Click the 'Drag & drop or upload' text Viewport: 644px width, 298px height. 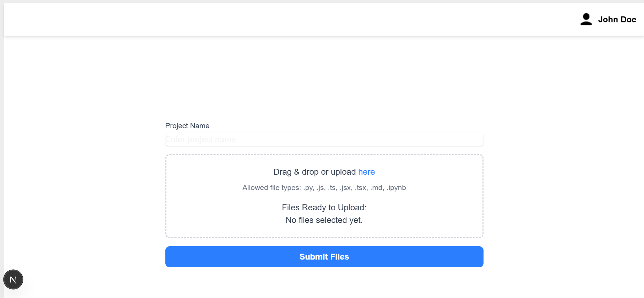(x=314, y=172)
